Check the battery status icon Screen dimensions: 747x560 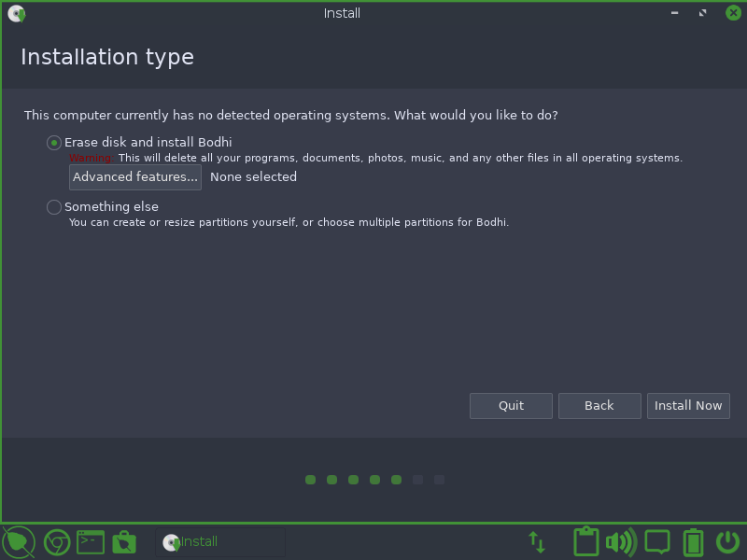point(693,542)
